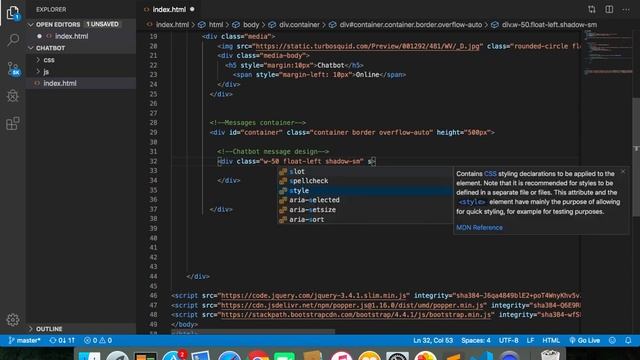This screenshot has height=360, width=640.
Task: Click the popper script URL on line 47
Action: (x=353, y=305)
